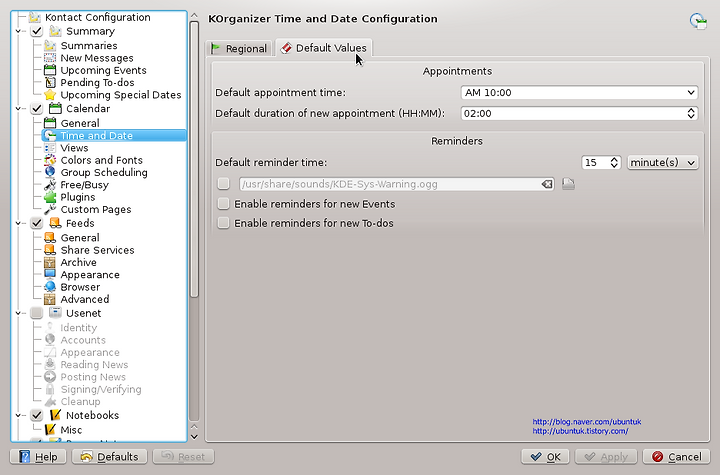Switch to the Regional tab

tap(240, 48)
